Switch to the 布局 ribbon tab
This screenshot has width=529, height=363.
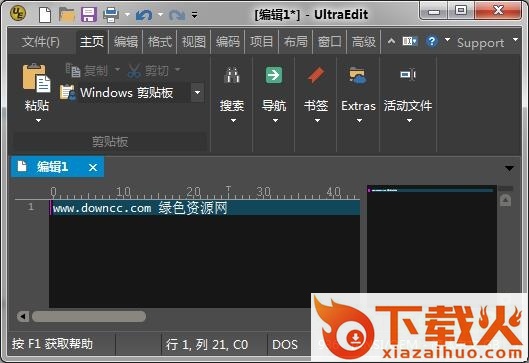point(296,42)
